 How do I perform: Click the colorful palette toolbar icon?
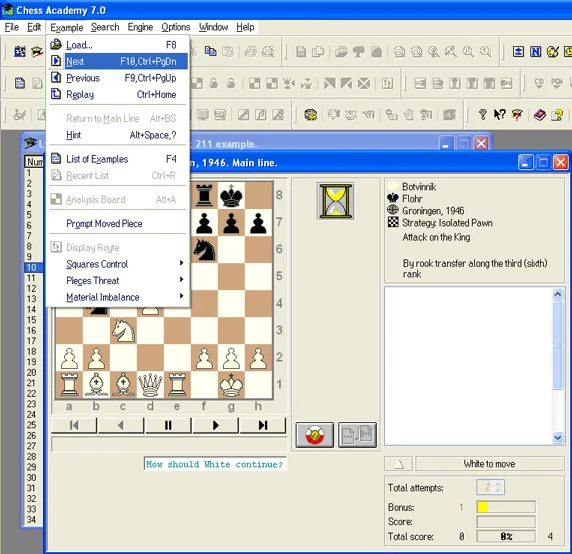(552, 51)
